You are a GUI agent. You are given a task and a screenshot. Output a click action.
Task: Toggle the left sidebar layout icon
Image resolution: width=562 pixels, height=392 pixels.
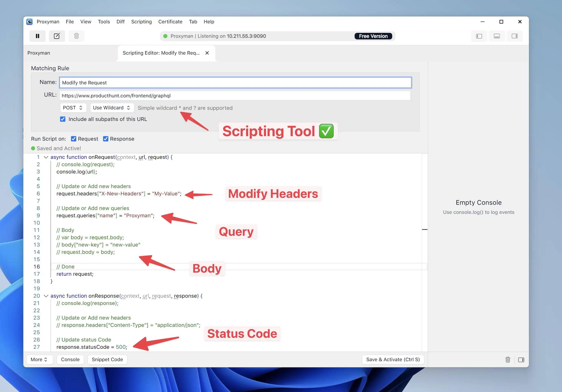[x=479, y=36]
